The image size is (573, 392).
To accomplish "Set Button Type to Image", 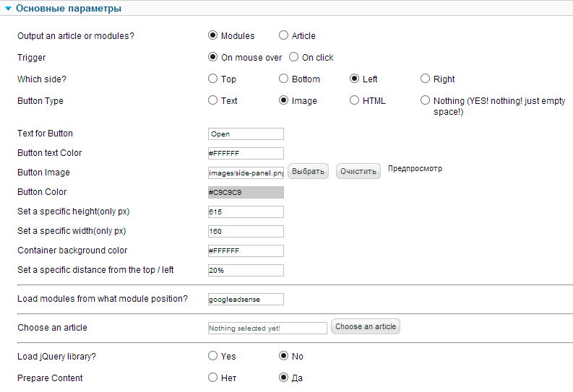I will pyautogui.click(x=283, y=100).
